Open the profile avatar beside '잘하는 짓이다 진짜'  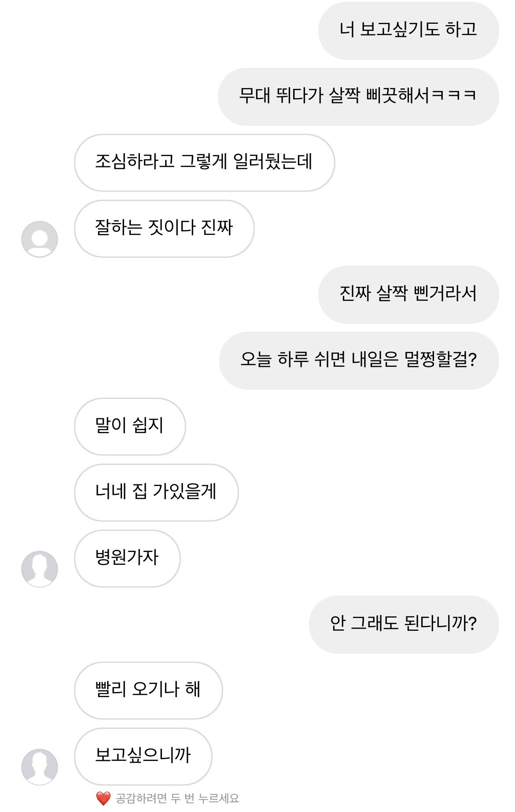pos(40,239)
